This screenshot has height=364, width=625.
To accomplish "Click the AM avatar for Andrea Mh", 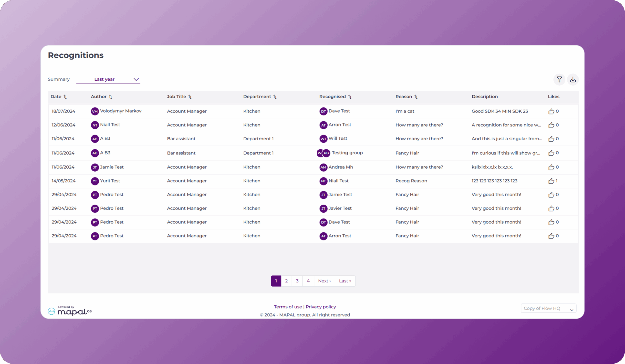I will [323, 167].
